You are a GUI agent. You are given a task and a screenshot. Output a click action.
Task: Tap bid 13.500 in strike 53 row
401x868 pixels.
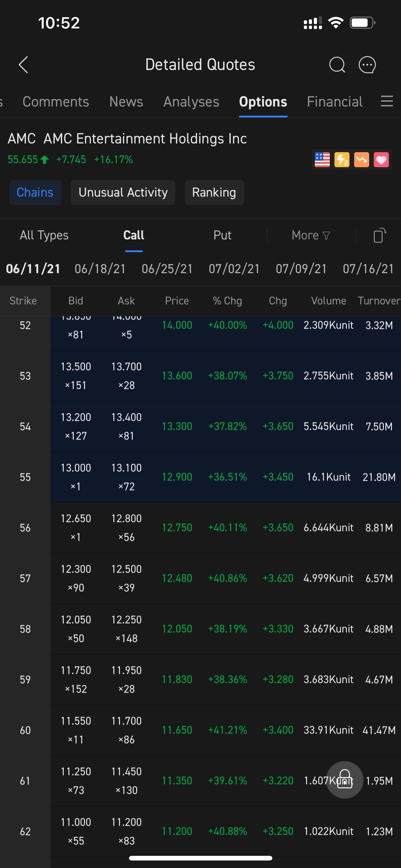pyautogui.click(x=76, y=367)
